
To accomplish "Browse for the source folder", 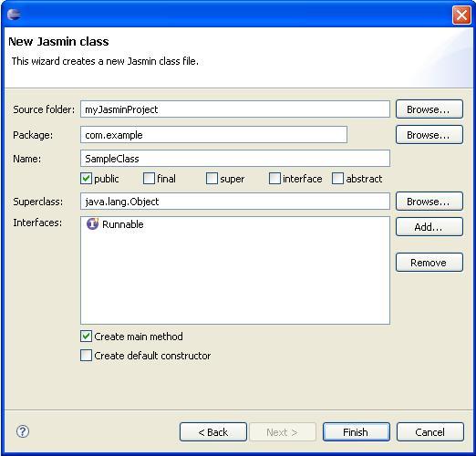I will tap(429, 109).
